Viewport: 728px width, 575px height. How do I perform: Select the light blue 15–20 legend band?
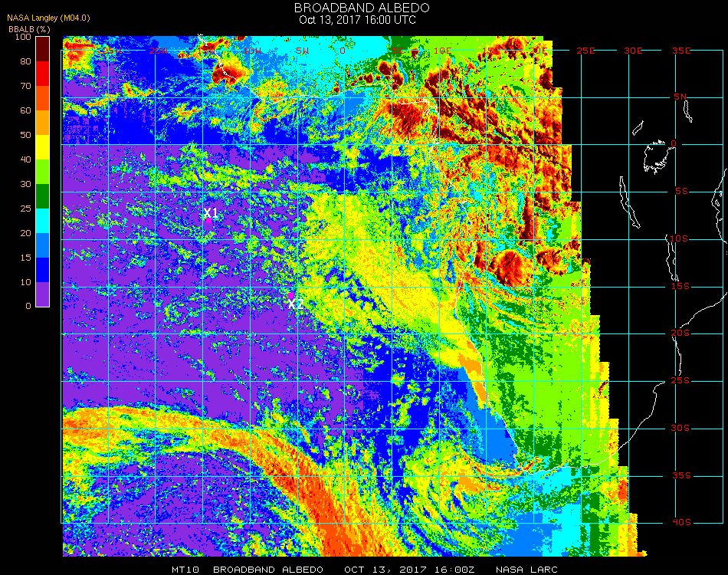42,245
